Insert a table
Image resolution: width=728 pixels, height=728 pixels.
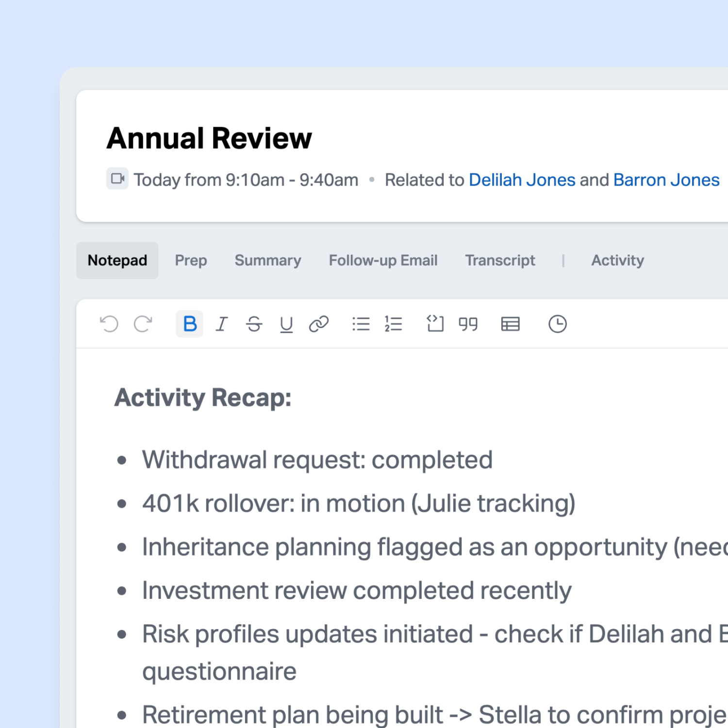[510, 324]
